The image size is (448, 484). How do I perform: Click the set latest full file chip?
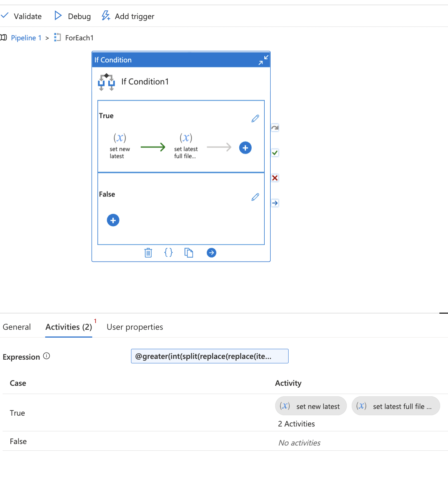396,406
